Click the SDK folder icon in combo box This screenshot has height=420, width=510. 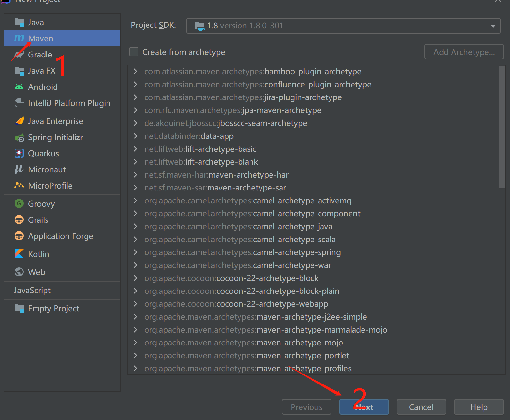point(200,26)
